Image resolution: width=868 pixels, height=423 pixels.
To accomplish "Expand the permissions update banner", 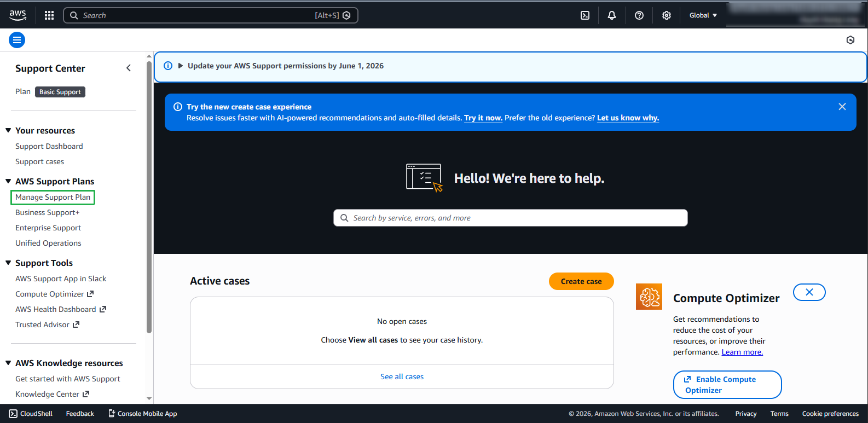I will click(181, 66).
